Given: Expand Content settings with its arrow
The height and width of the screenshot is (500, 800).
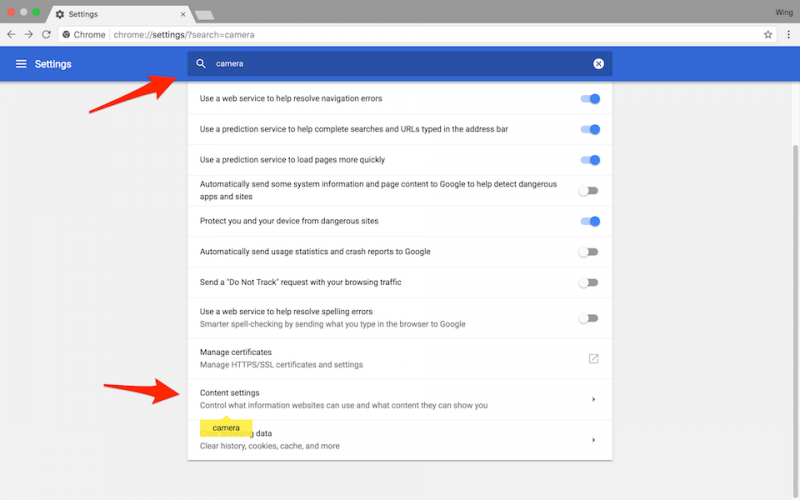Looking at the screenshot, I should (593, 399).
